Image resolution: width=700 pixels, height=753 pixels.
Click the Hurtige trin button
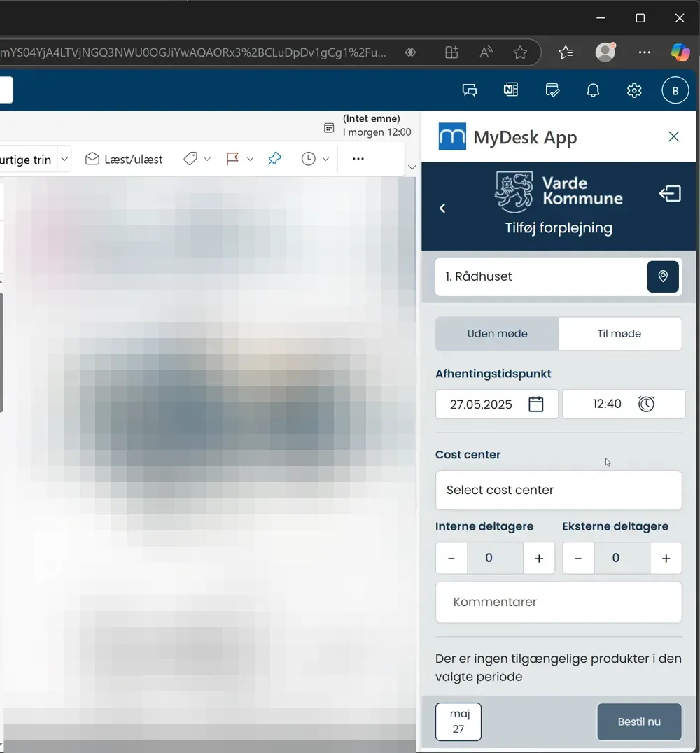pos(27,159)
